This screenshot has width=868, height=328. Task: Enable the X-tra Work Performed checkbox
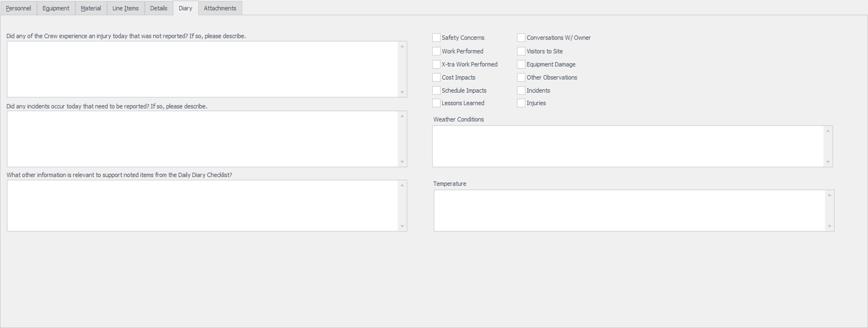pyautogui.click(x=436, y=64)
